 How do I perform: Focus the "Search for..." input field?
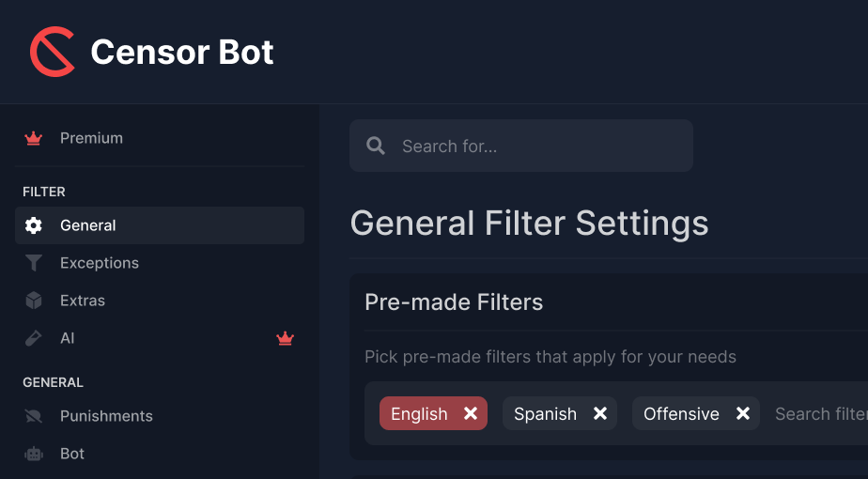tap(535, 146)
